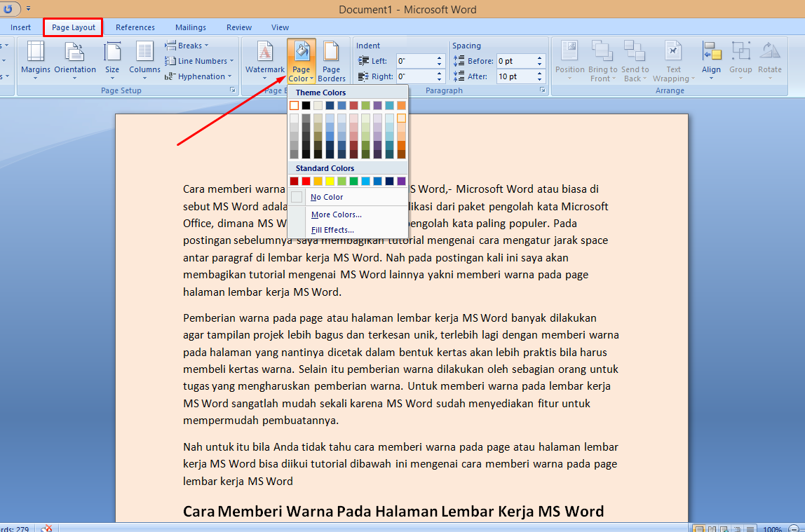Select the yellow standard color

point(330,181)
